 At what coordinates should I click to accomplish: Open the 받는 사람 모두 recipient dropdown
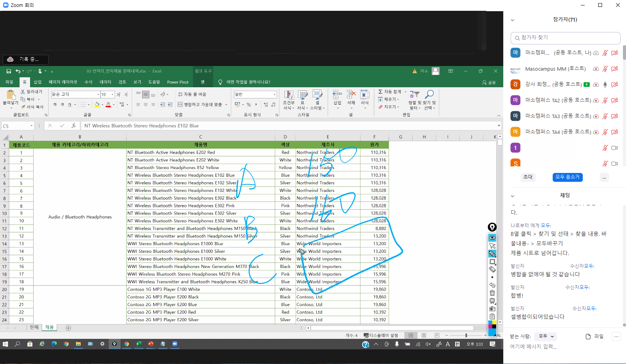coord(546,336)
